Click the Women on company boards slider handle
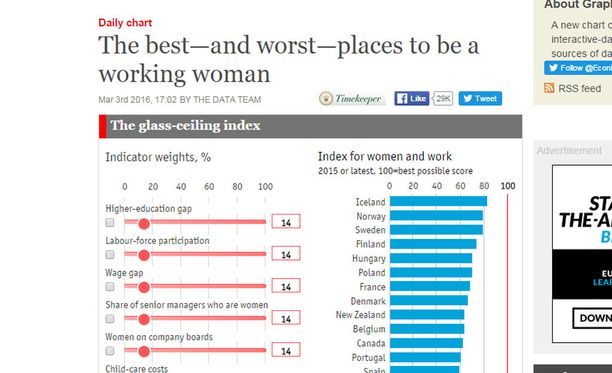This screenshot has width=612, height=373. point(144,352)
